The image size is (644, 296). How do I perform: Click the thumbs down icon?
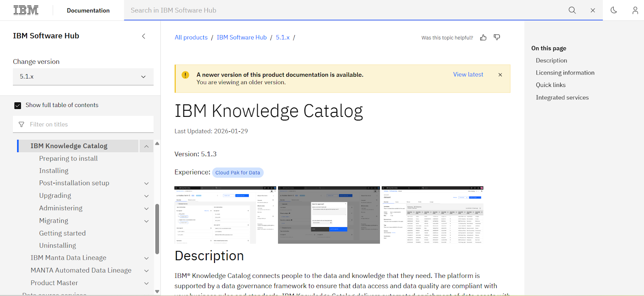[x=497, y=37]
